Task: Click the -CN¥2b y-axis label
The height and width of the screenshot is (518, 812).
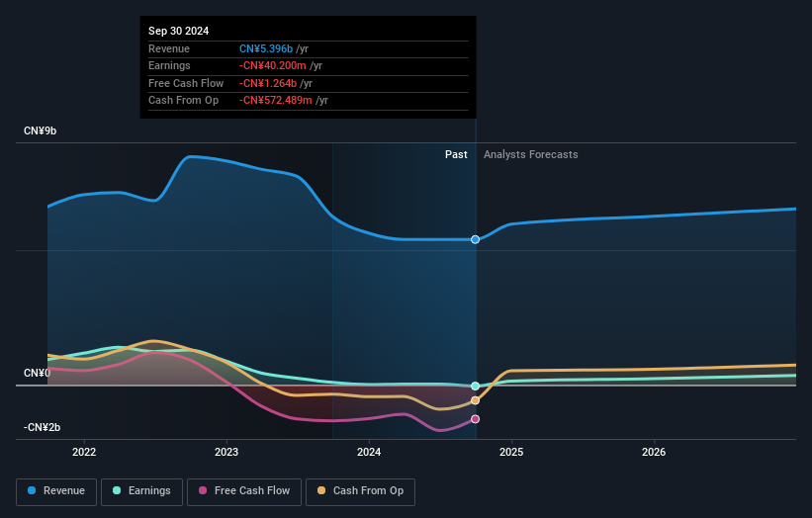Action: pyautogui.click(x=42, y=427)
